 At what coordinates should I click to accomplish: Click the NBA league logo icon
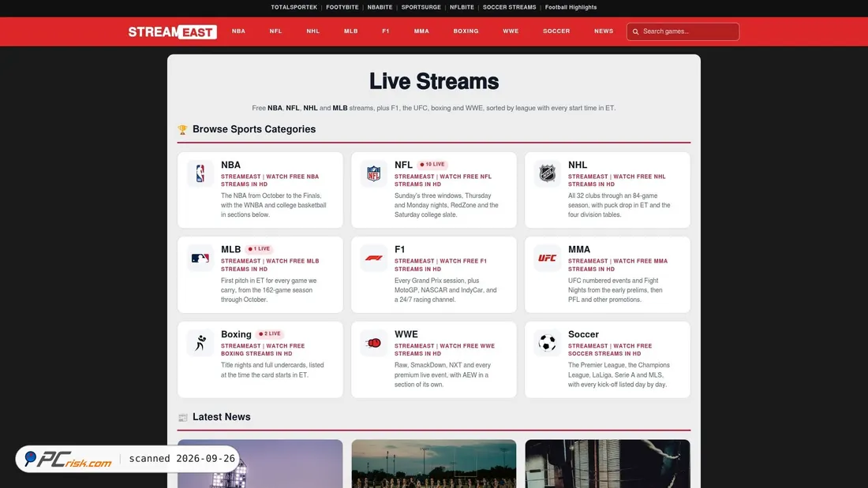pyautogui.click(x=200, y=173)
